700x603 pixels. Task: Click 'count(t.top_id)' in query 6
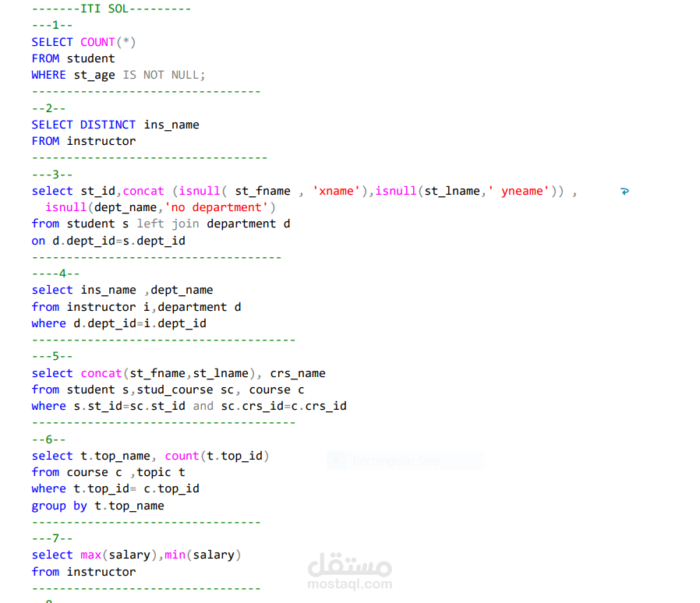pos(217,456)
